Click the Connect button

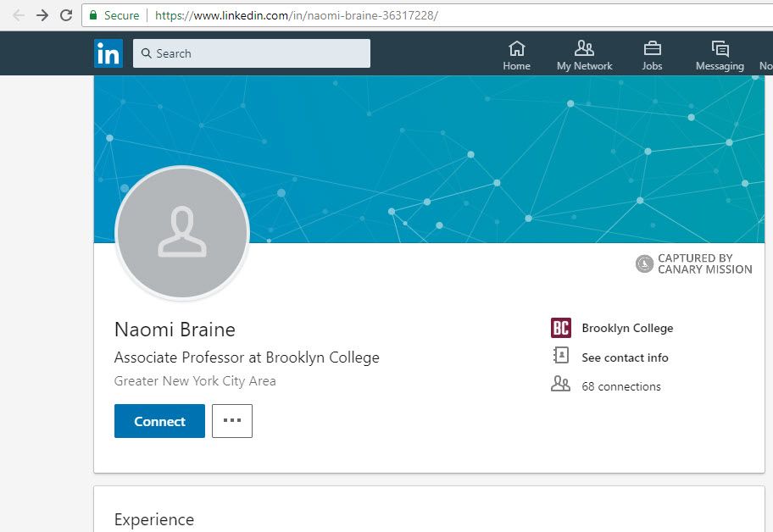click(x=158, y=420)
